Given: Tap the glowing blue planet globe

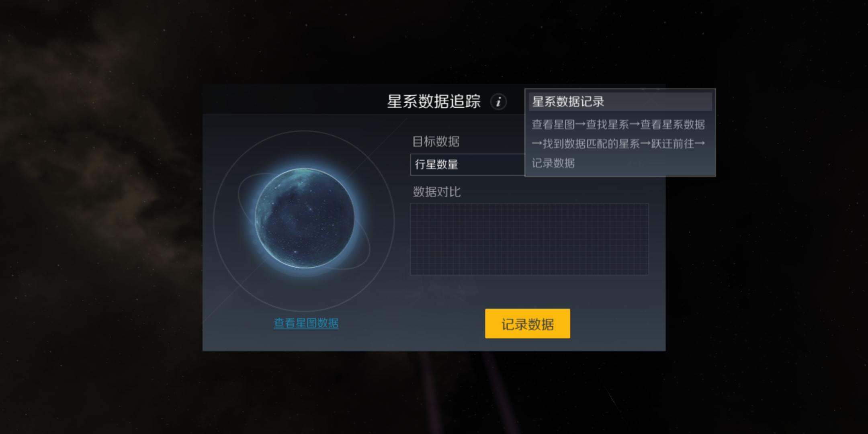Looking at the screenshot, I should click(x=305, y=218).
